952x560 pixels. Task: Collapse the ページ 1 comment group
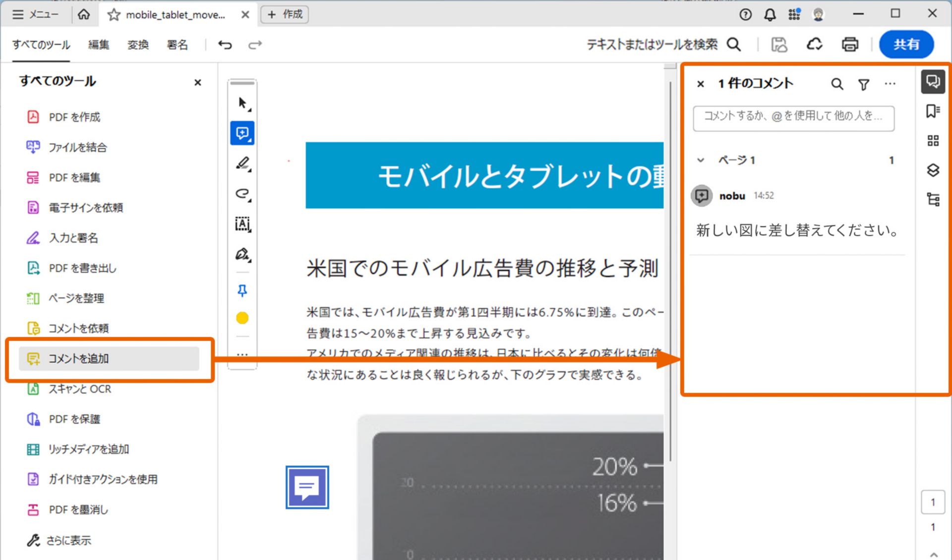click(x=701, y=160)
